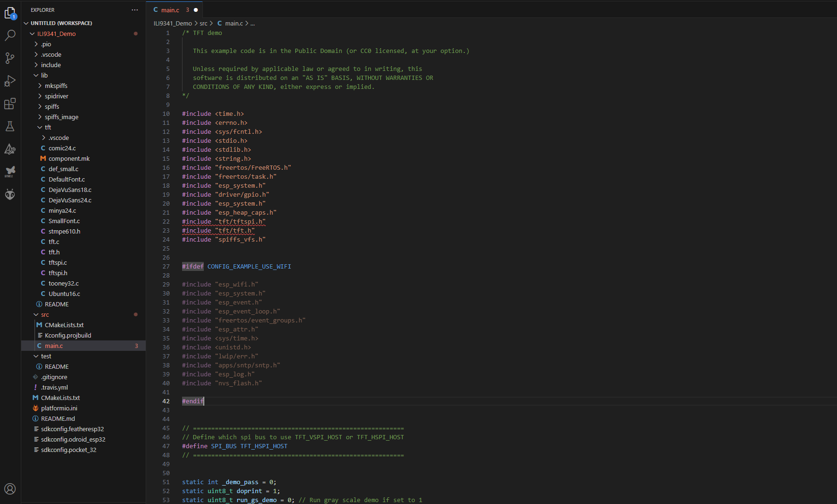Collapse the UNTITLED (WORKSPACE) section
Screen dimensions: 837x504
(x=26, y=23)
